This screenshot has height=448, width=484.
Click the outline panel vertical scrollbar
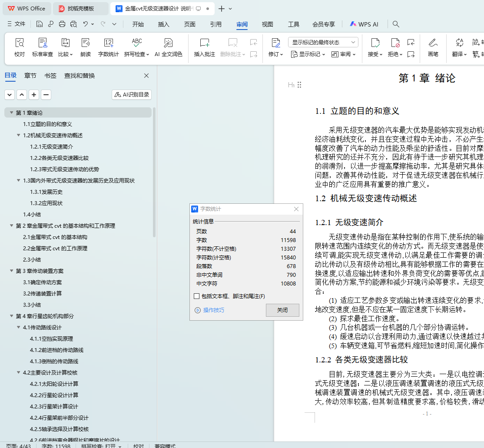pos(154,172)
